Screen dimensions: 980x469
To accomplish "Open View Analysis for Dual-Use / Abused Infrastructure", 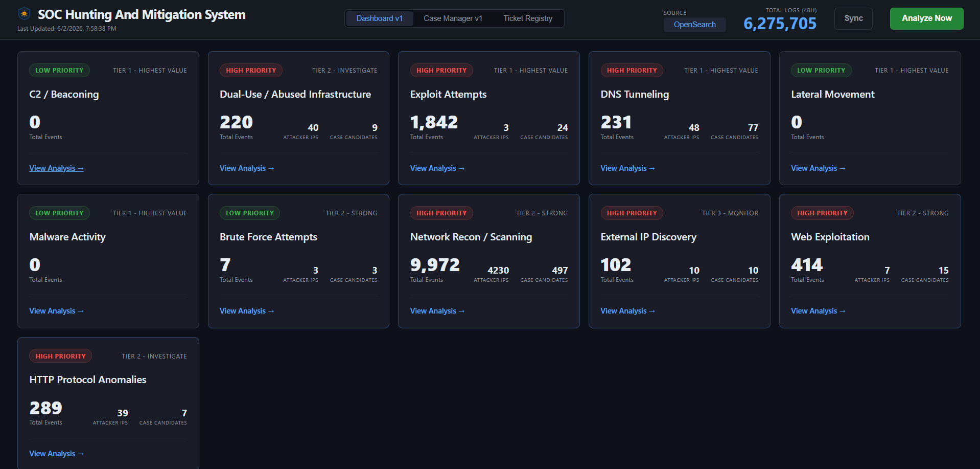I will click(x=247, y=168).
